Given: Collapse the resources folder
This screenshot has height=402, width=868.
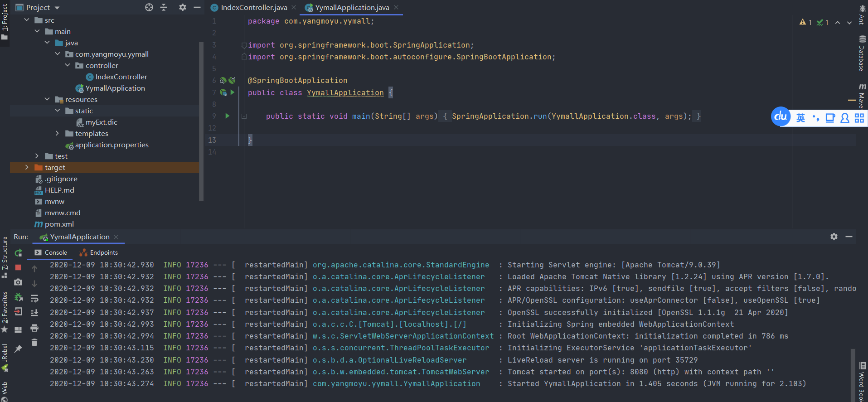Looking at the screenshot, I should tap(47, 99).
